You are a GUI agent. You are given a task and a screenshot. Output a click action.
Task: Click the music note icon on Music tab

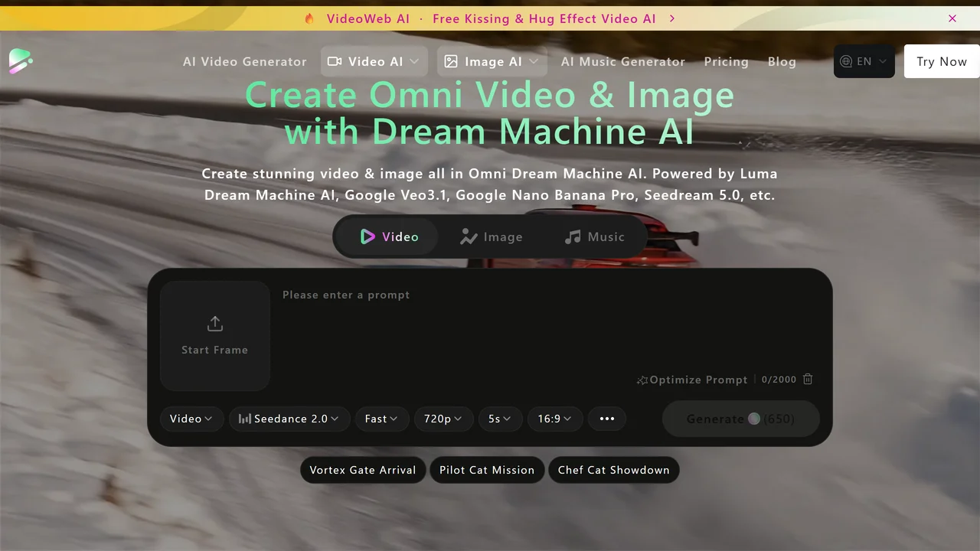(x=573, y=237)
